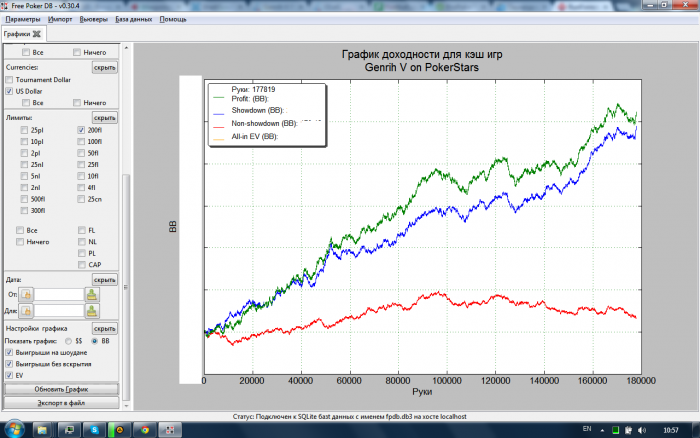Check the 50fl limit checkbox
The image size is (700, 438).
coord(81,153)
